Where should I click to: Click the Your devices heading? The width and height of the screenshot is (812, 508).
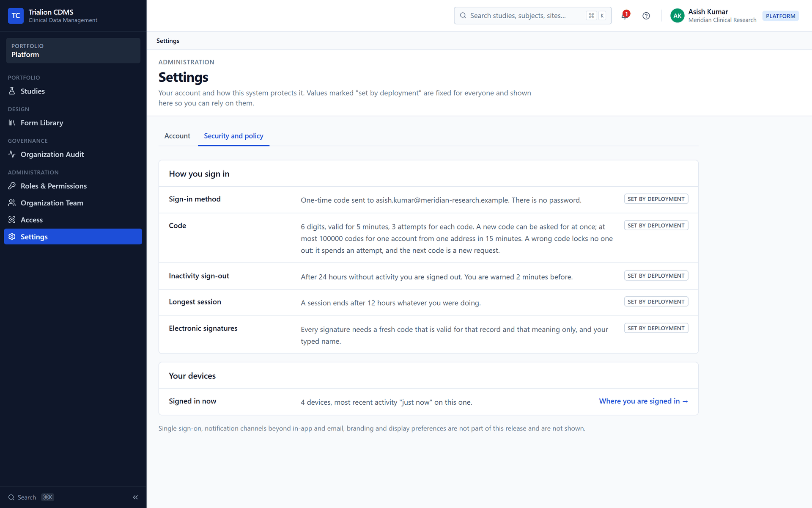point(192,376)
